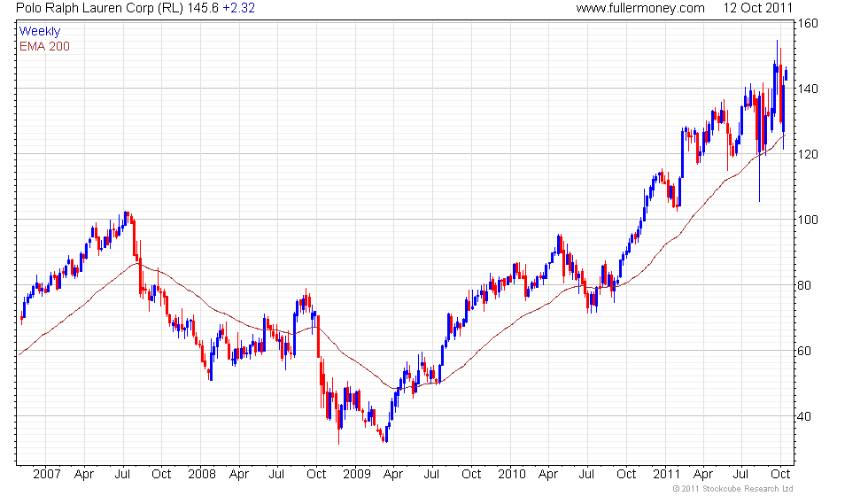Click the 2009 year label on time axis
Viewport: 868px width, 496px height.
tap(356, 475)
